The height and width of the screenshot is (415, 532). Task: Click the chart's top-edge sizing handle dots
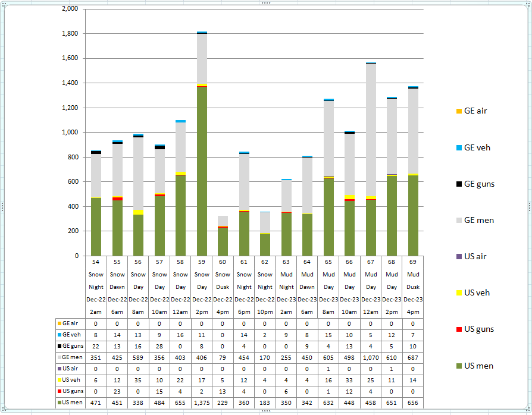[x=266, y=3]
